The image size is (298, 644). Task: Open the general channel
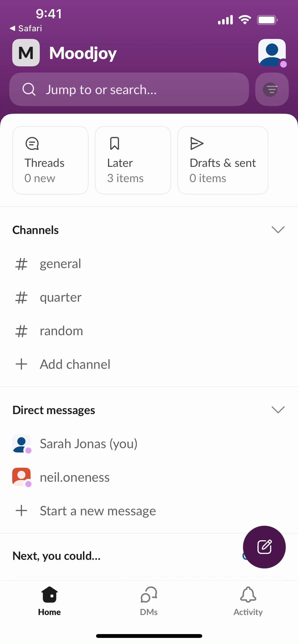pyautogui.click(x=60, y=264)
